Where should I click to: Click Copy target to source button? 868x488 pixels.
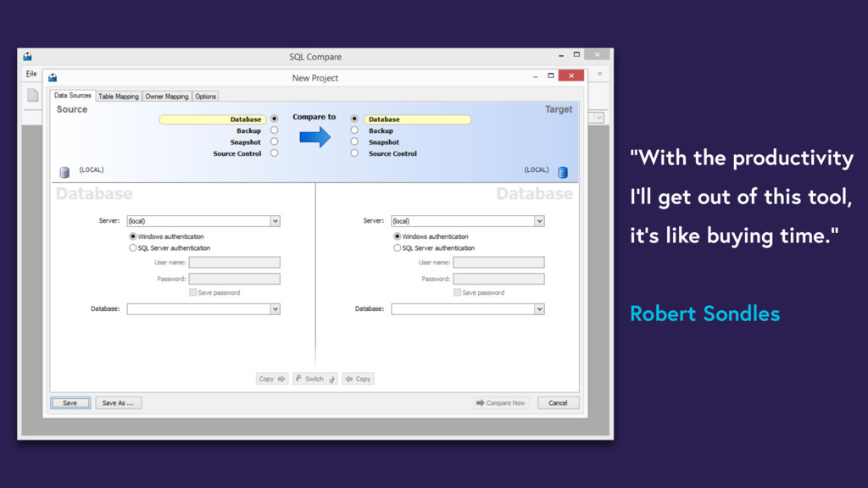coord(359,379)
